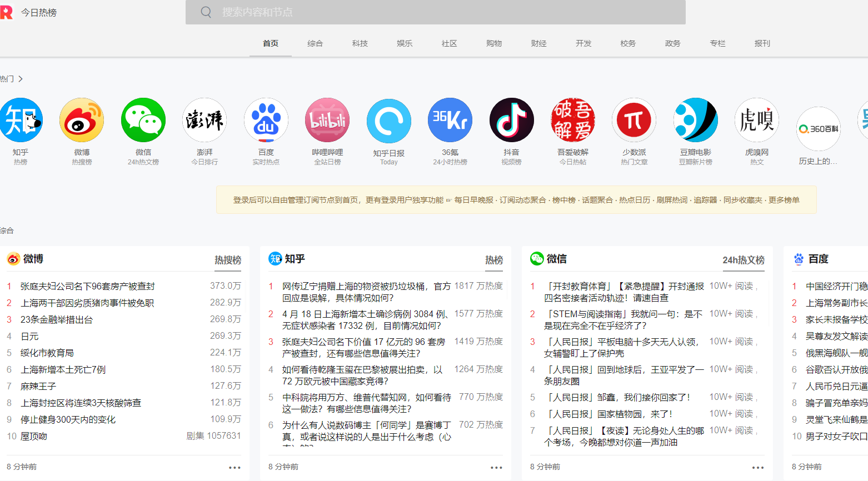This screenshot has width=868, height=481.
Task: Open 如何看待乾隆玉玺在巴黎 Zhihu question
Action: point(363,375)
